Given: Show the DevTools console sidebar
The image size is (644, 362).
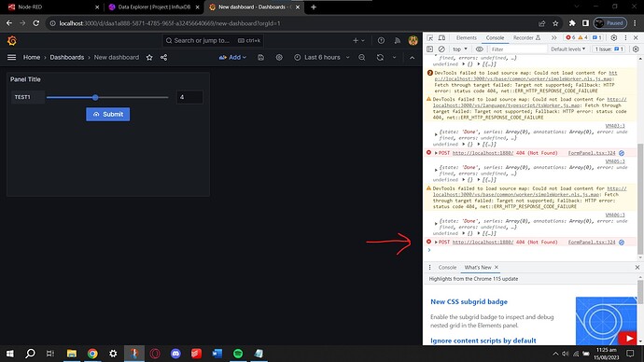Looking at the screenshot, I should 429,49.
